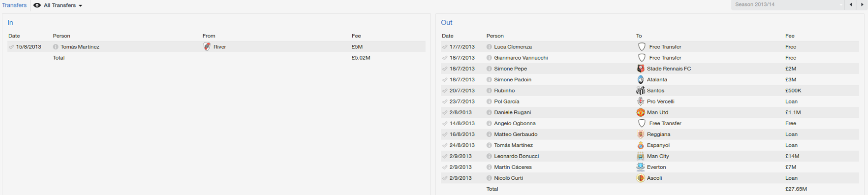The width and height of the screenshot is (868, 195).
Task: Toggle checkmark on 15/8/2013 incoming transfer
Action: point(11,47)
